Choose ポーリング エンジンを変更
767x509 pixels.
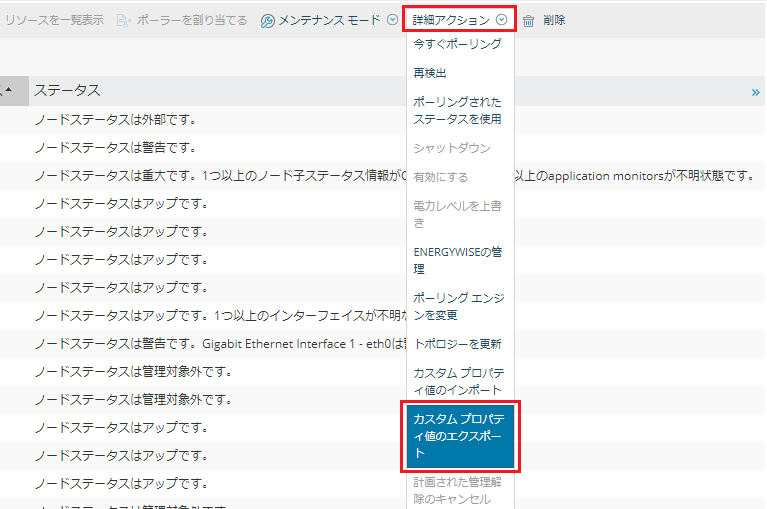coord(460,306)
